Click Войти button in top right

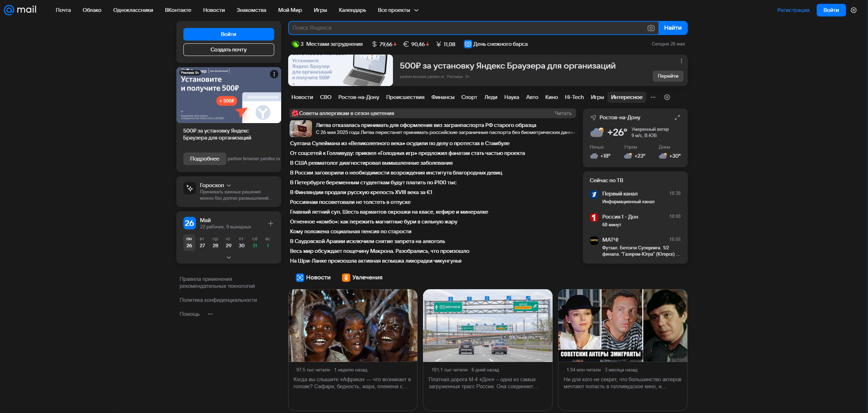831,10
